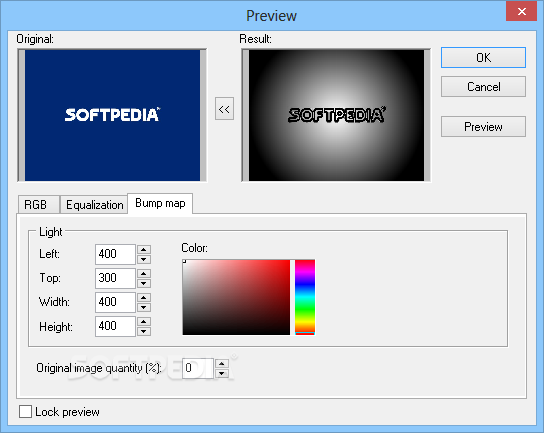Increase the Height value with up arrow
Screen dimensions: 544x433
coord(144,321)
